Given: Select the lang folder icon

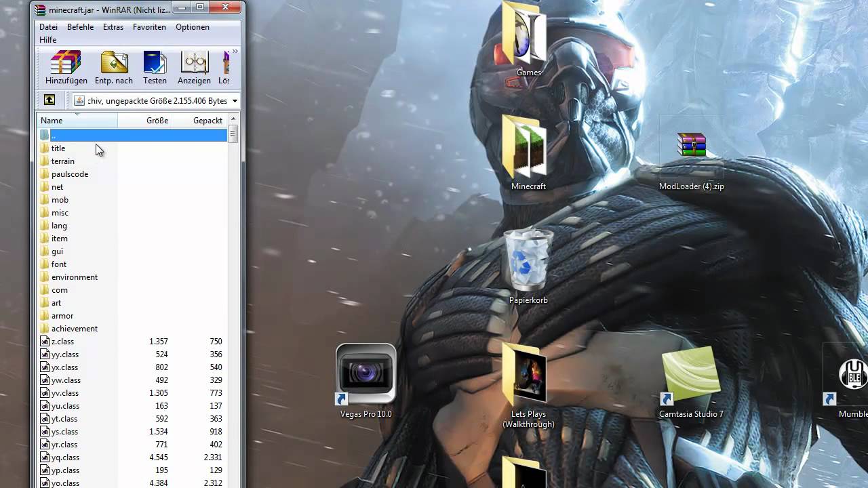Looking at the screenshot, I should pyautogui.click(x=44, y=226).
